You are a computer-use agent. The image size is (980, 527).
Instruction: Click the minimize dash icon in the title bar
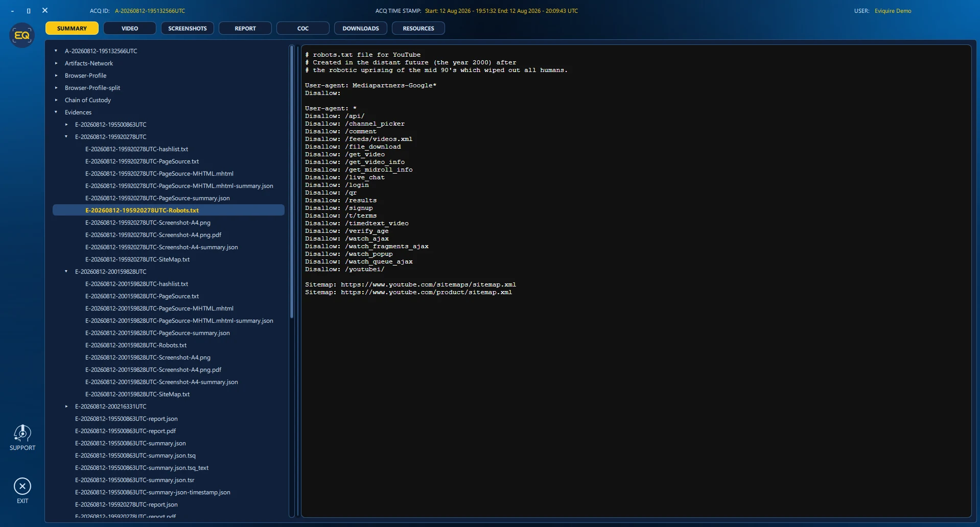(x=12, y=11)
